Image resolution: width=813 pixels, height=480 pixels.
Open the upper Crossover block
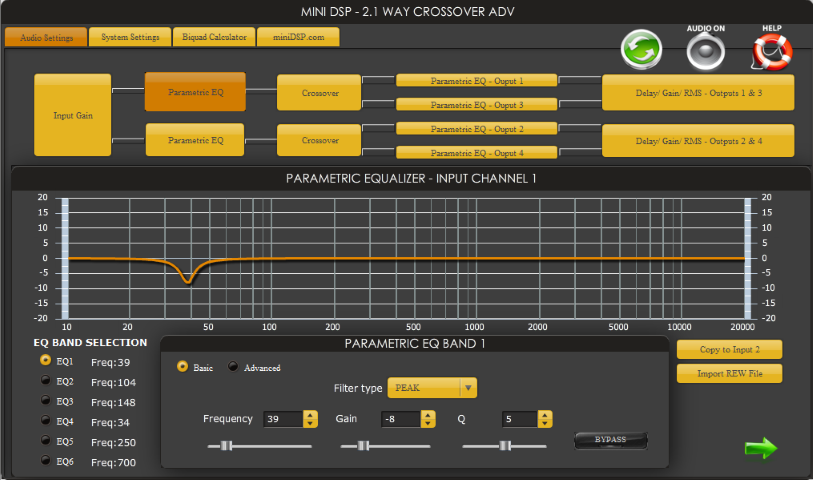point(319,92)
